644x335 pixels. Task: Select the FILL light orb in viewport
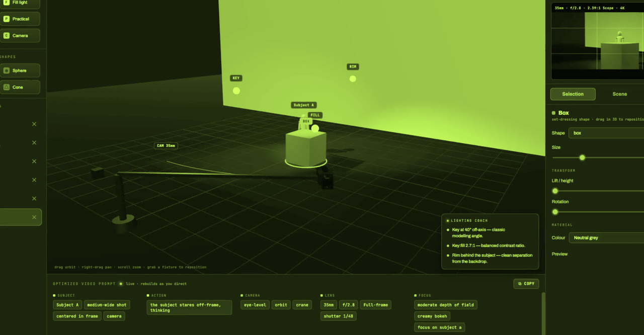315,128
